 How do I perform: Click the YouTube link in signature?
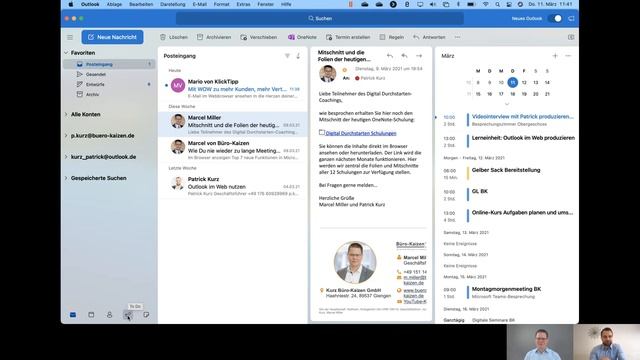coord(415,302)
